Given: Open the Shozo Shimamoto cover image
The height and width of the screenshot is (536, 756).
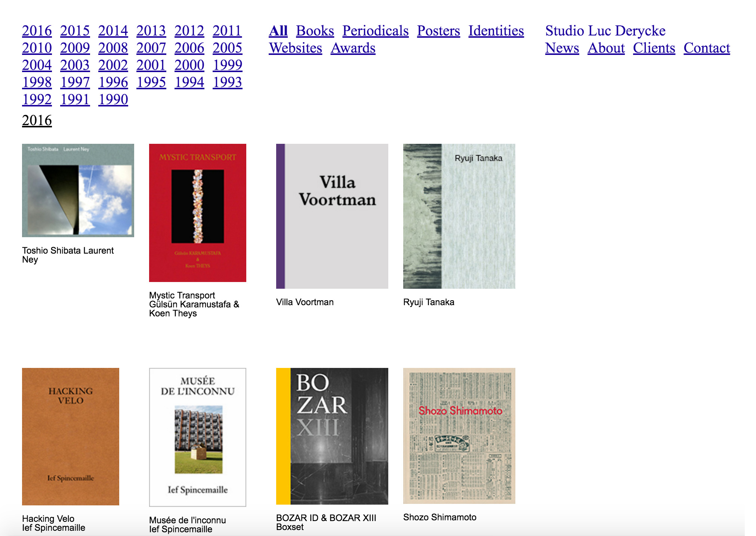Looking at the screenshot, I should coord(459,436).
